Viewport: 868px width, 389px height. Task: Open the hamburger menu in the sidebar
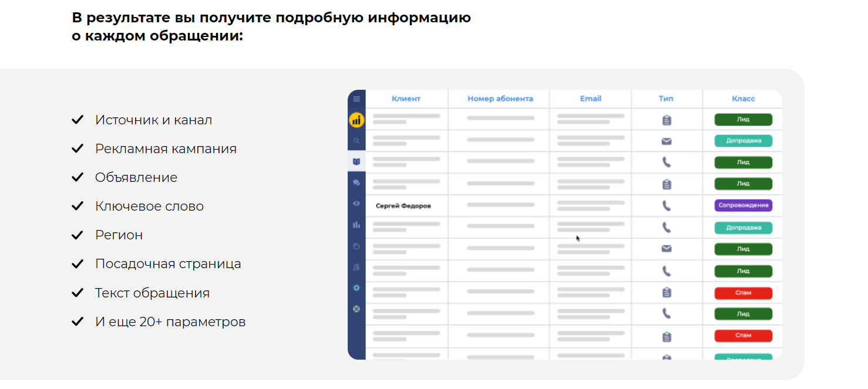coord(356,99)
